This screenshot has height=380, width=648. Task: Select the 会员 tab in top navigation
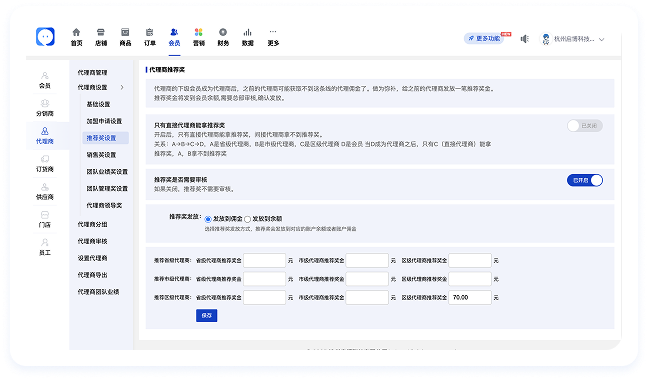[174, 37]
